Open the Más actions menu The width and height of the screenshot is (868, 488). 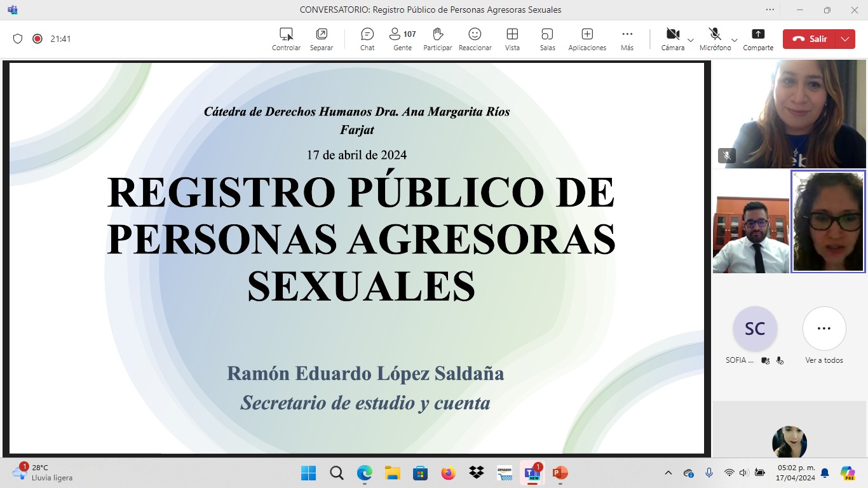click(627, 39)
